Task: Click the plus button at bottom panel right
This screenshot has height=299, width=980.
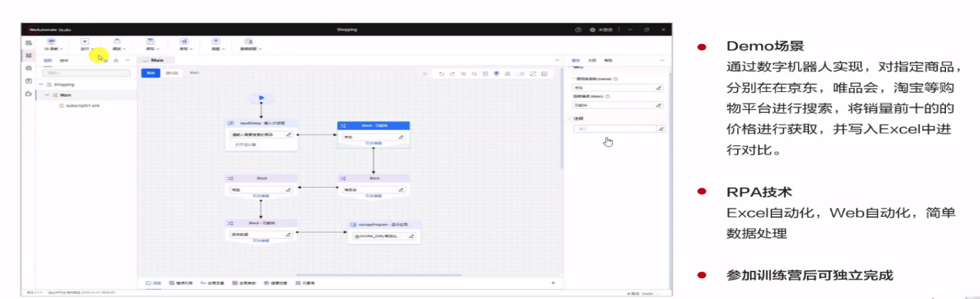Action: click(553, 284)
